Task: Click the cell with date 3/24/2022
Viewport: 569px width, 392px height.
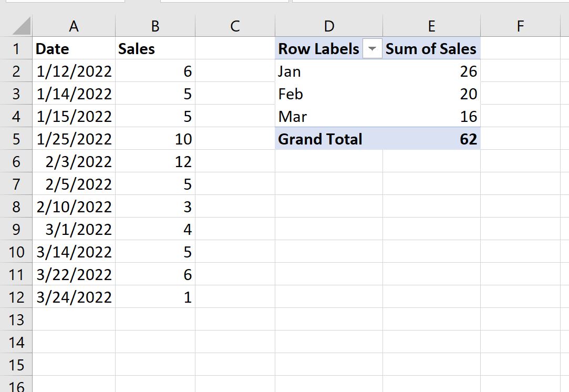Action: tap(74, 297)
